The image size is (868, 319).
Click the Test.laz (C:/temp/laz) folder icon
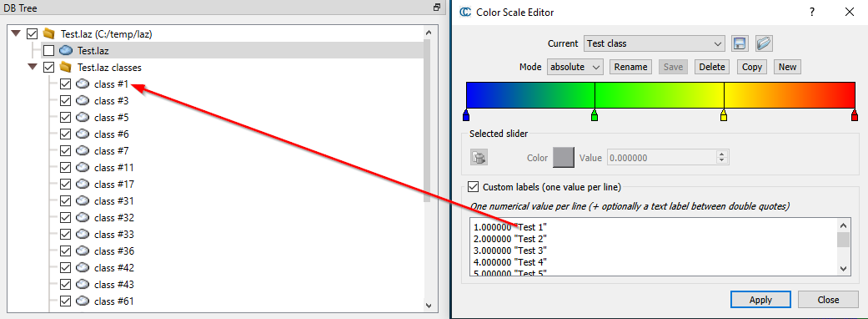49,33
